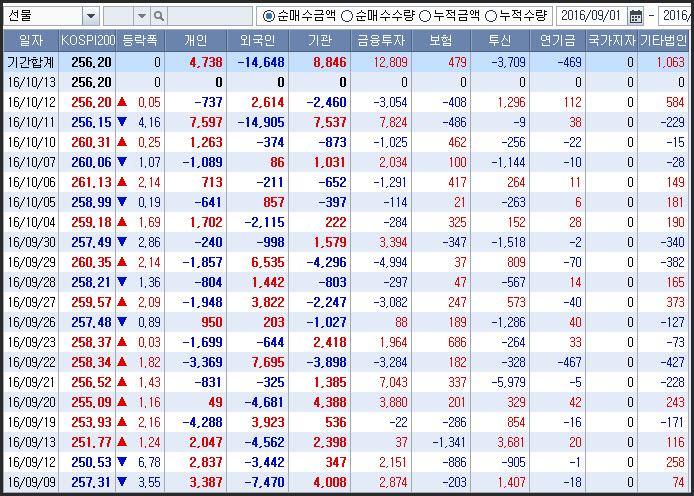Click the up arrow in 16/09/19 row
The height and width of the screenshot is (496, 694).
tap(122, 422)
